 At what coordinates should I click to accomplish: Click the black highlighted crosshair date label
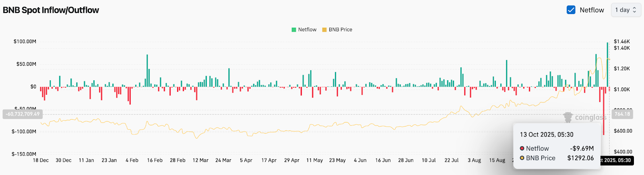(x=616, y=161)
